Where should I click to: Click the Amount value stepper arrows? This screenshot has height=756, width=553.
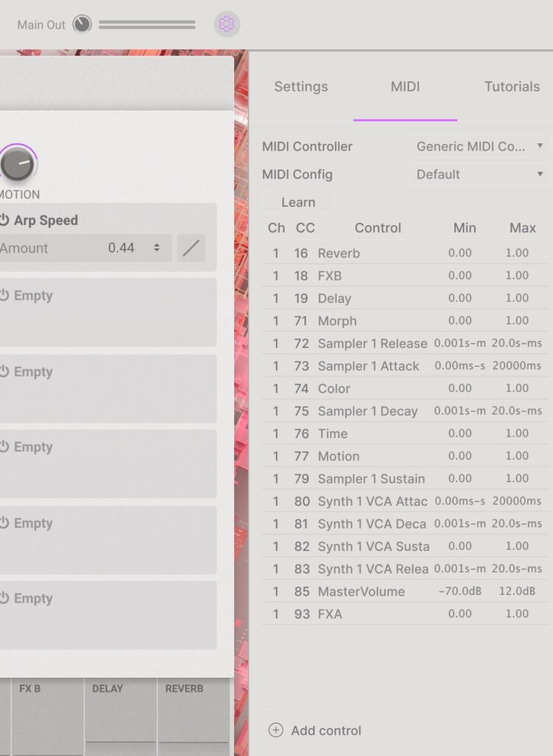pos(157,248)
